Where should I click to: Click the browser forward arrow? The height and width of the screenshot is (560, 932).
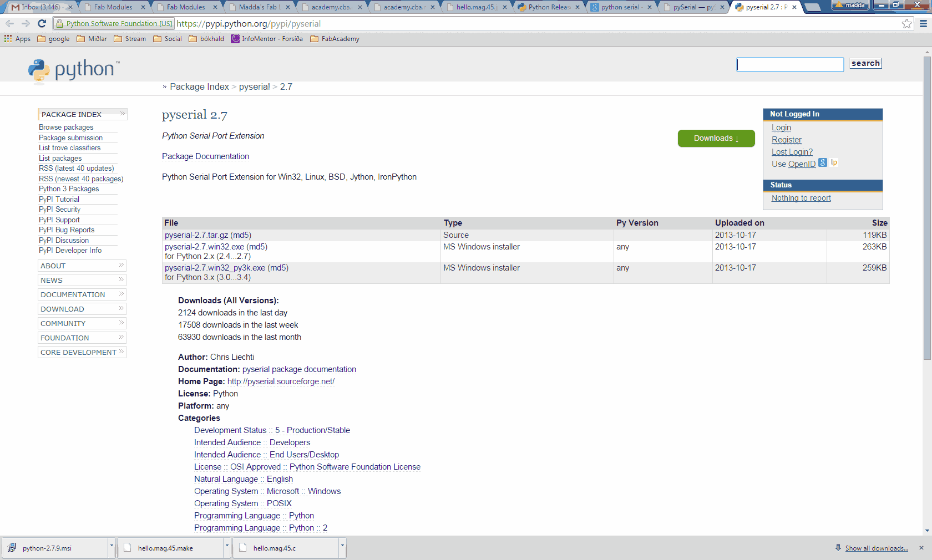pyautogui.click(x=26, y=23)
